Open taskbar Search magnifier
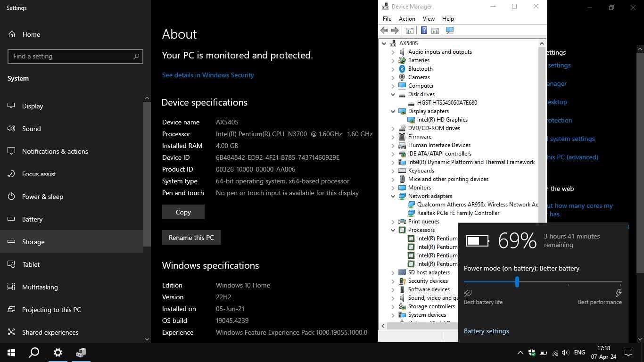This screenshot has height=362, width=644. coord(34,353)
